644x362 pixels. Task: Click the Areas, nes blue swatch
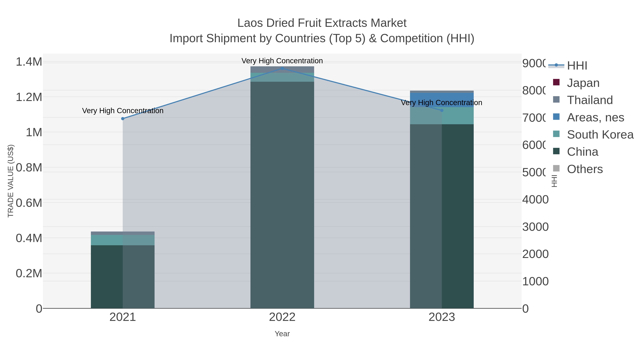pyautogui.click(x=556, y=117)
